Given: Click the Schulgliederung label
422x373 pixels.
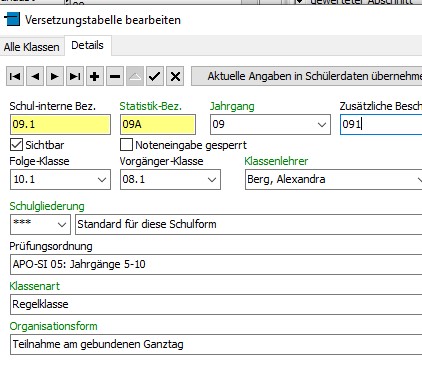Looking at the screenshot, I should 47,206.
